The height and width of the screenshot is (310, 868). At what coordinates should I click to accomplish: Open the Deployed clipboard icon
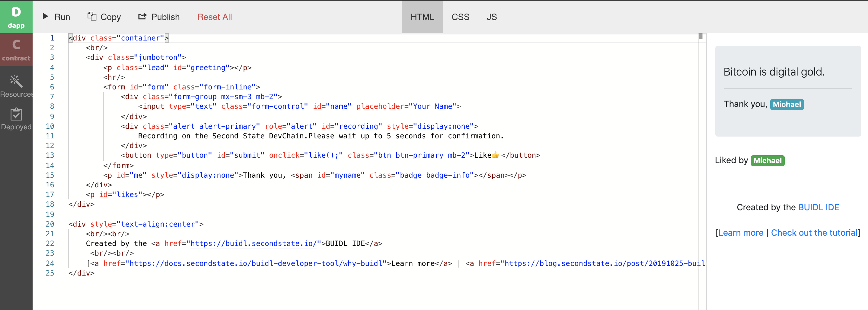(x=16, y=114)
